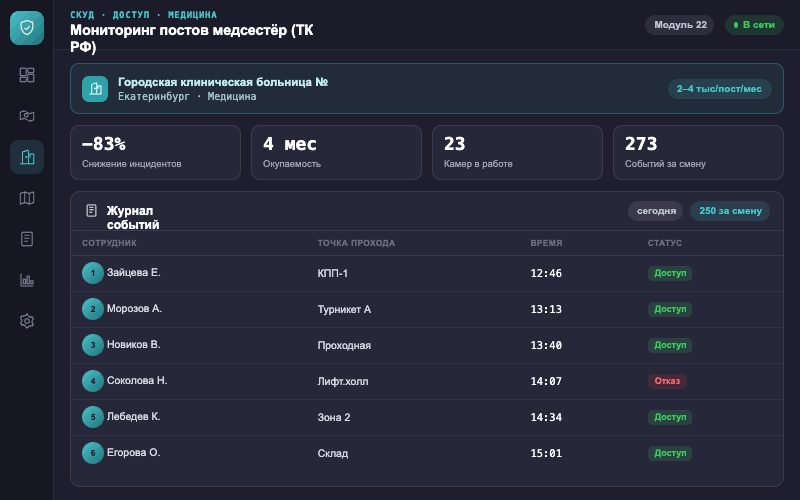Viewport: 800px width, 500px height.
Task: Open the Событий за смену stat card
Action: click(x=698, y=152)
